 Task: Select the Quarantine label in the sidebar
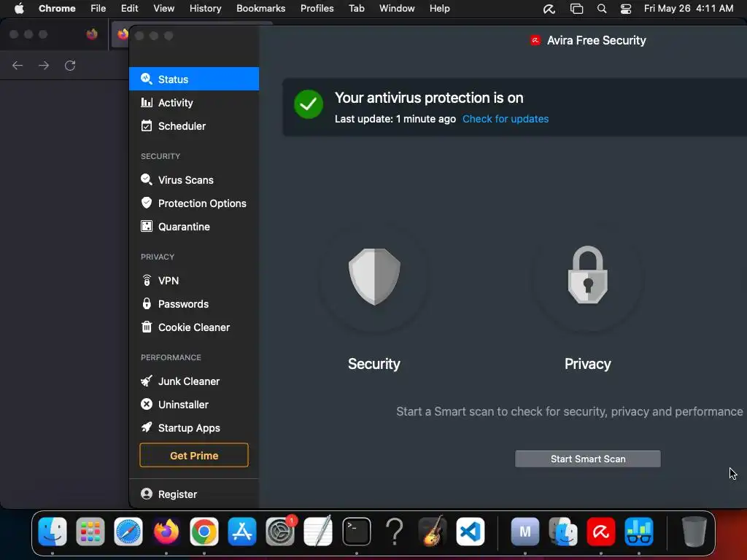[x=184, y=227]
